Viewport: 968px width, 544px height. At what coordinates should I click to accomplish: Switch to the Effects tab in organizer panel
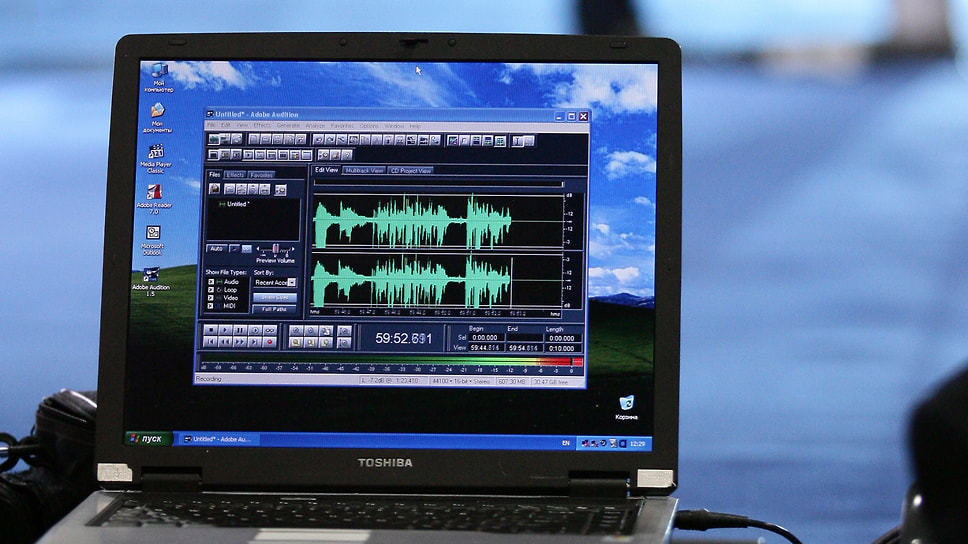[x=235, y=175]
